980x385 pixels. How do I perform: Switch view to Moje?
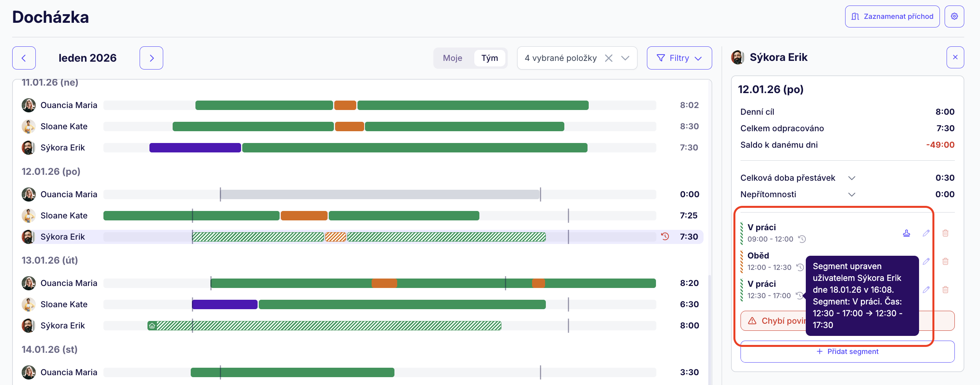pyautogui.click(x=452, y=58)
